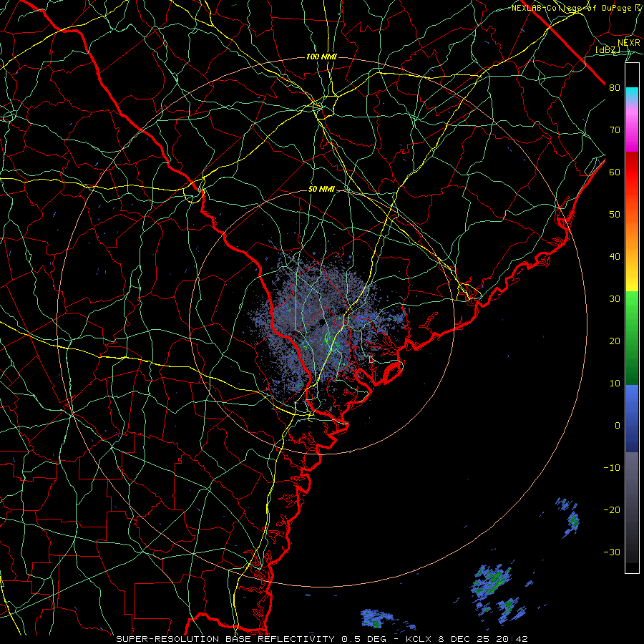Click the 40 value on the dBZ scale
The width and height of the screenshot is (644, 644).
pyautogui.click(x=615, y=257)
